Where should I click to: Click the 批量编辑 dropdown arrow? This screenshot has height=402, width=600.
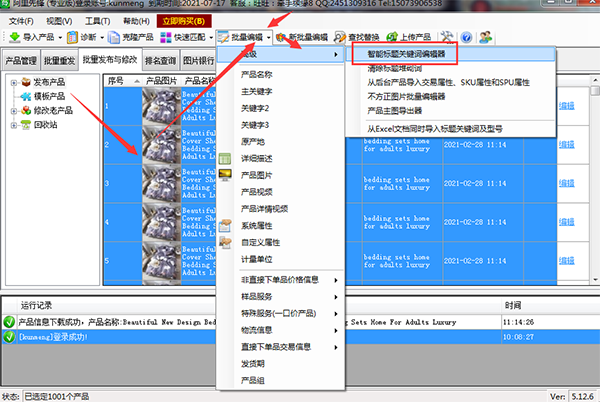(x=269, y=37)
